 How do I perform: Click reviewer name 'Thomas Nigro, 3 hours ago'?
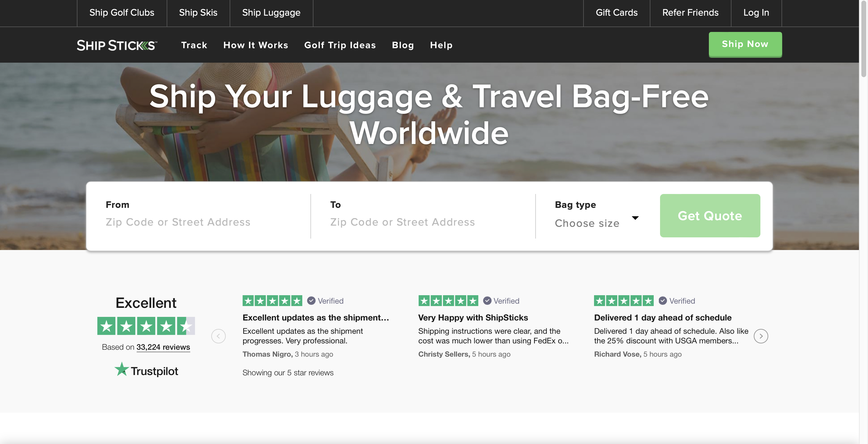(288, 354)
